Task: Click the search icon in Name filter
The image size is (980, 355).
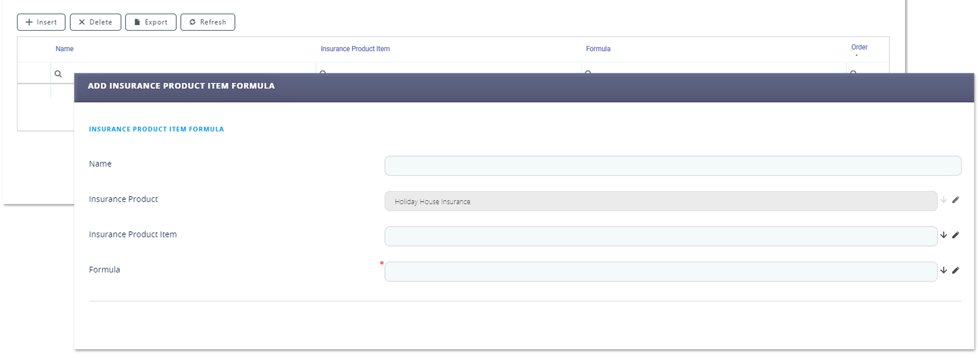Action: [58, 74]
